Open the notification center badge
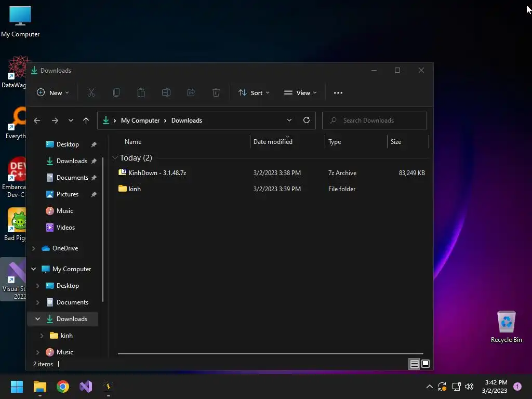The height and width of the screenshot is (399, 532). (517, 387)
